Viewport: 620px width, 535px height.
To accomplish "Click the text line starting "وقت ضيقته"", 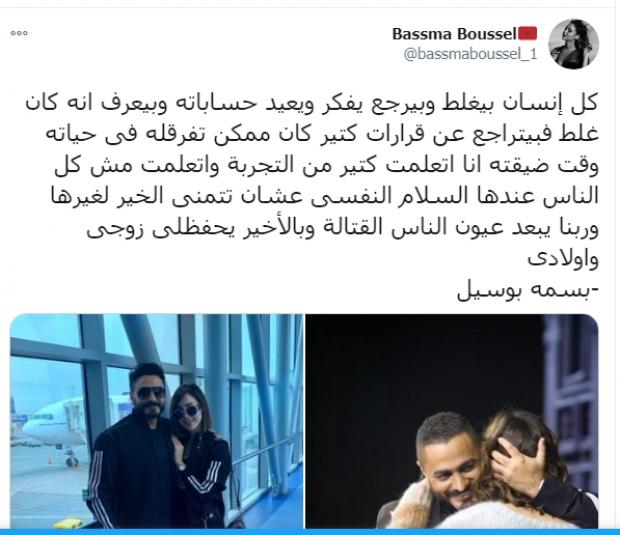I will [x=326, y=165].
